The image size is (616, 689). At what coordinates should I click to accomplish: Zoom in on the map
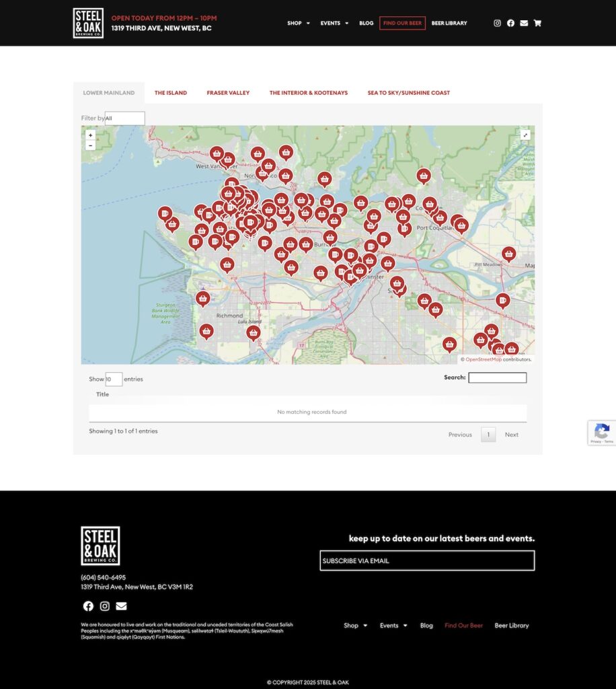[x=90, y=135]
